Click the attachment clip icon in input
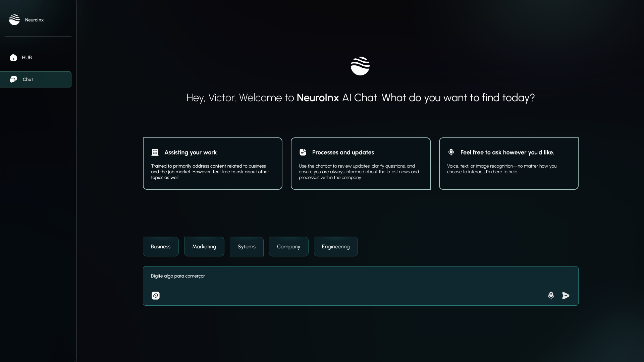The image size is (644, 362). (156, 296)
